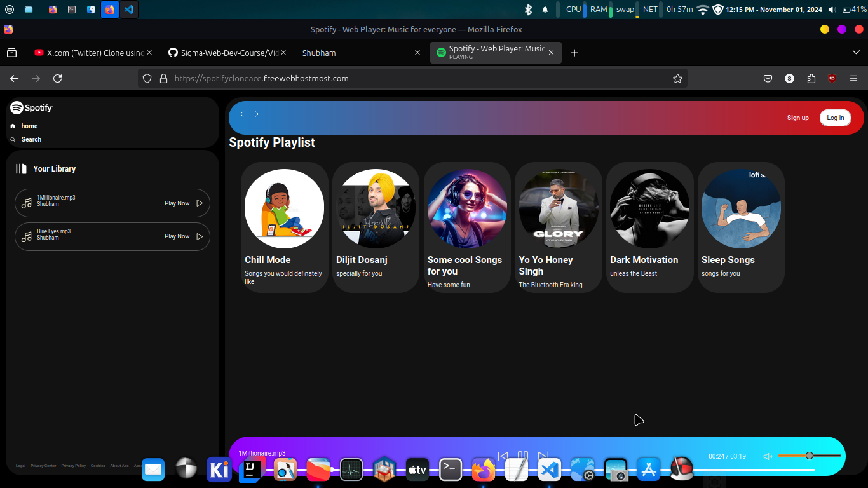Click the Spotify logo in the sidebar
The height and width of the screenshot is (488, 868).
(31, 108)
